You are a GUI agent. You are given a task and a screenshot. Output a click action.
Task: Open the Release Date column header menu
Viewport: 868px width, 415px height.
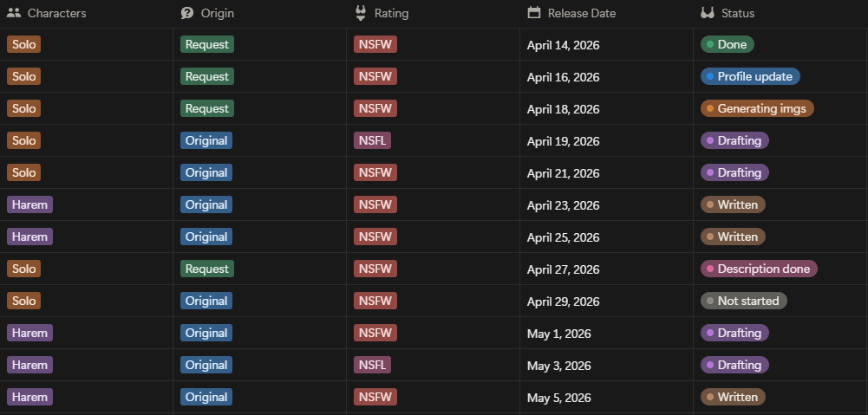(606, 13)
